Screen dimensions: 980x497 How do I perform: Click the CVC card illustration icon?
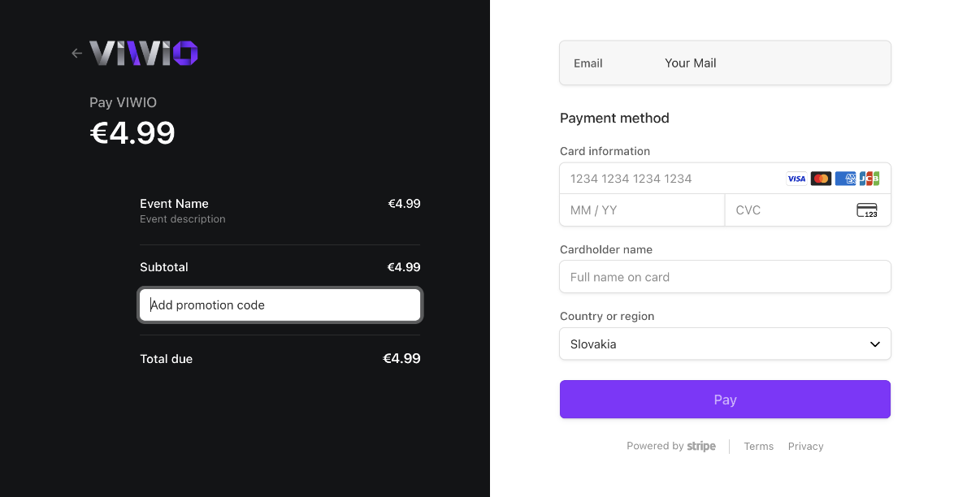(x=867, y=210)
